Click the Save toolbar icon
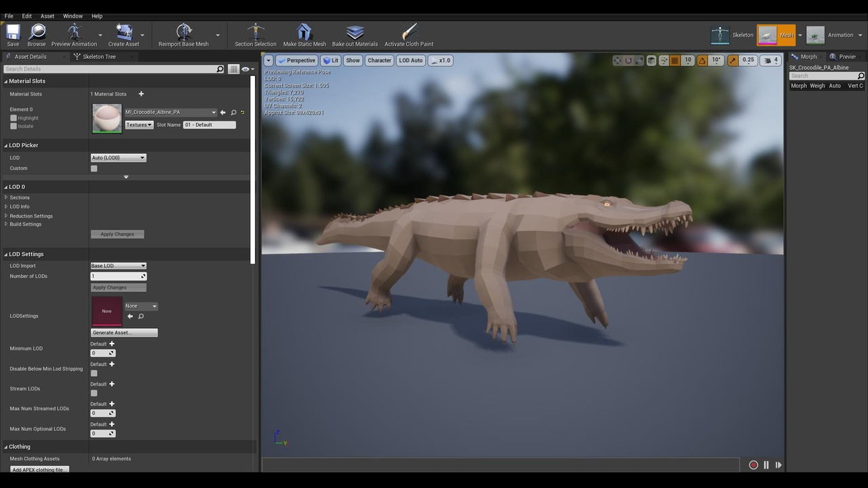This screenshot has width=868, height=488. tap(13, 35)
